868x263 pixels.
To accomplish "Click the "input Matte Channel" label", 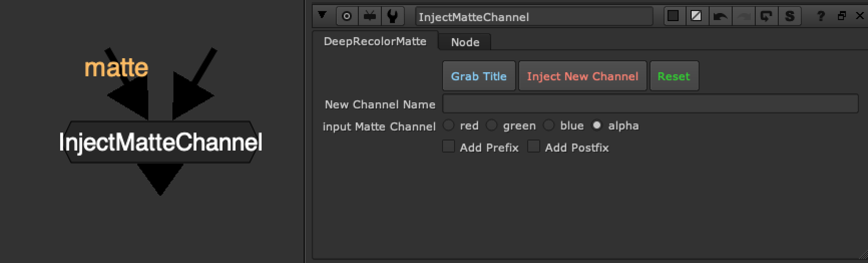I will click(379, 127).
